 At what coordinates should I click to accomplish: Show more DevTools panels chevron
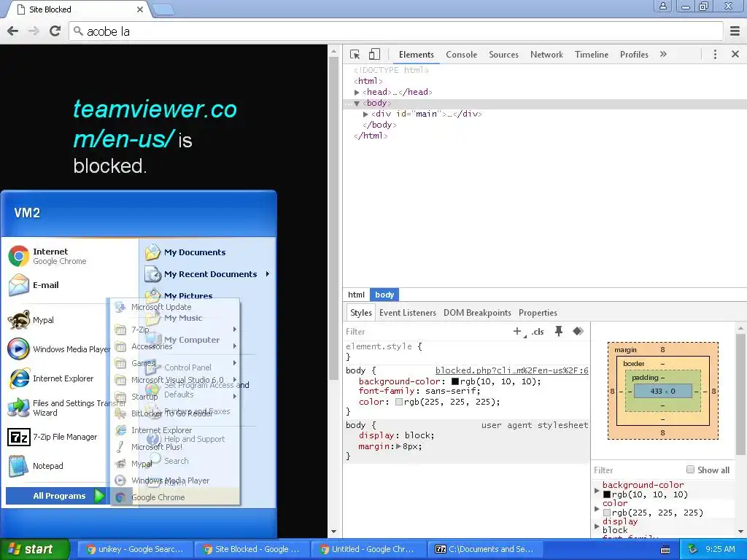click(663, 54)
